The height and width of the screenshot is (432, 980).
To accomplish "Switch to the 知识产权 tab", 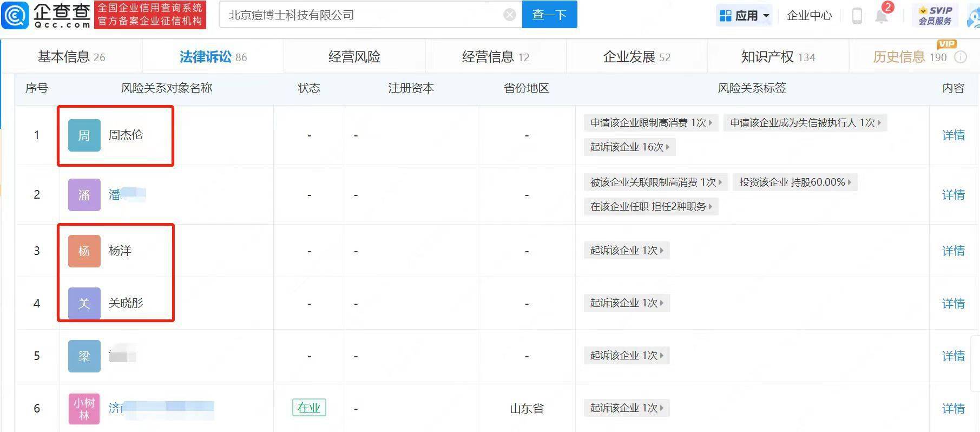I will (x=778, y=57).
